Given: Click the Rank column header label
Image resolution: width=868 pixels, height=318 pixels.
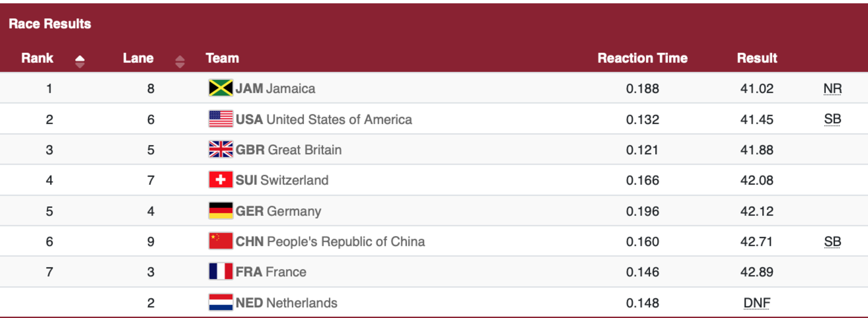Looking at the screenshot, I should click(37, 58).
